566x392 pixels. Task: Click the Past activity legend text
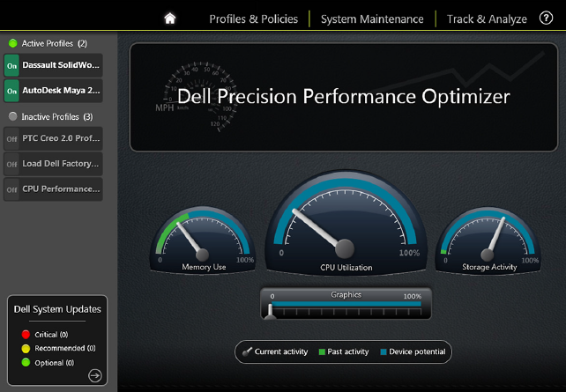click(348, 351)
